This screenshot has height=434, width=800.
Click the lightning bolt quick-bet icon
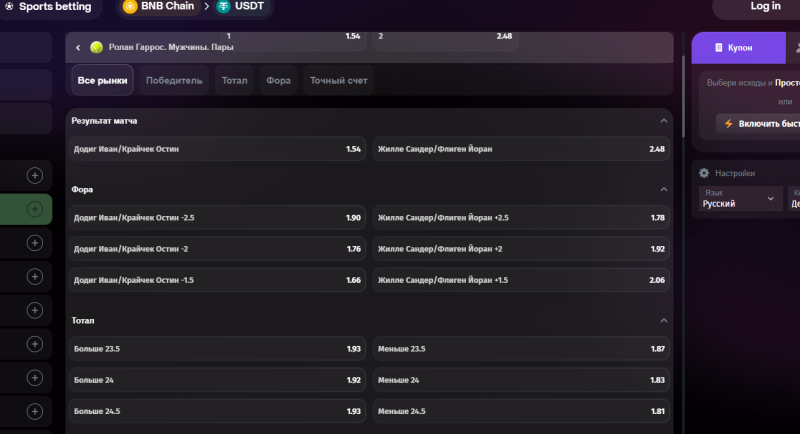(728, 123)
